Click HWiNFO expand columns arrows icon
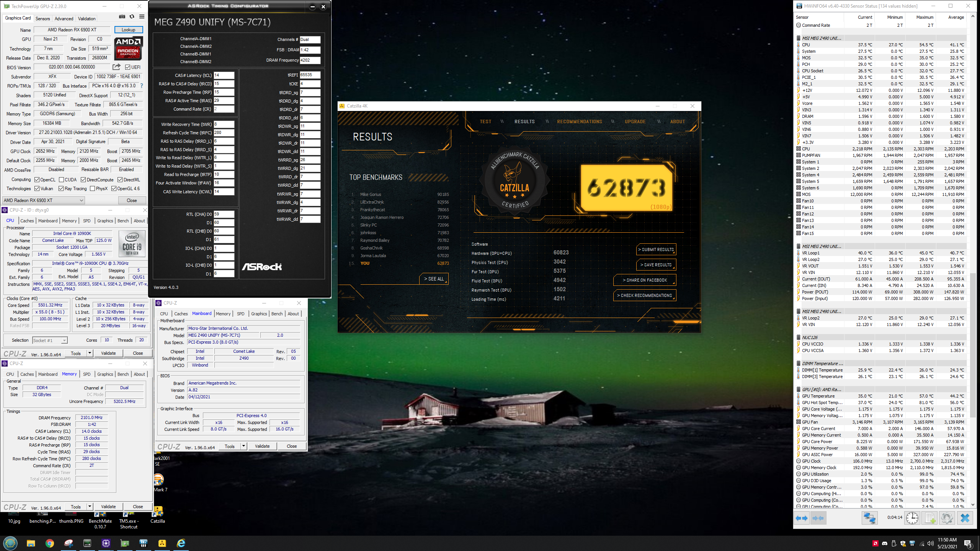Image resolution: width=980 pixels, height=551 pixels. [801, 518]
